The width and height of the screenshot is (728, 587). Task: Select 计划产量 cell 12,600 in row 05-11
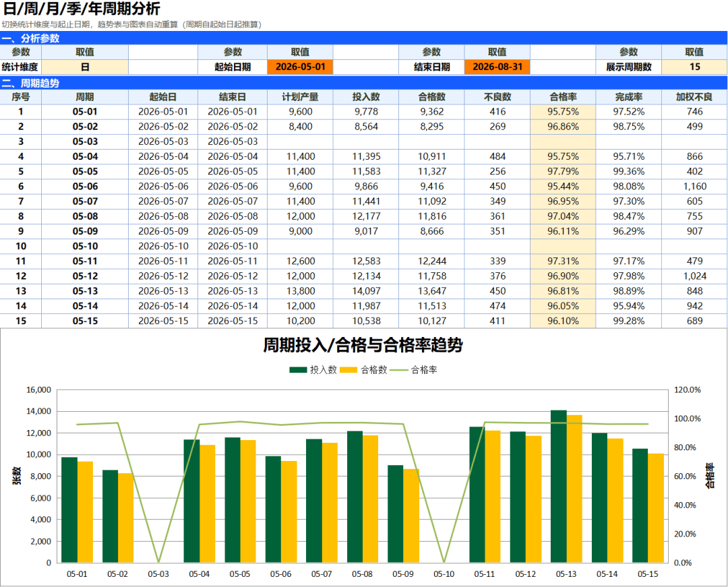[301, 261]
